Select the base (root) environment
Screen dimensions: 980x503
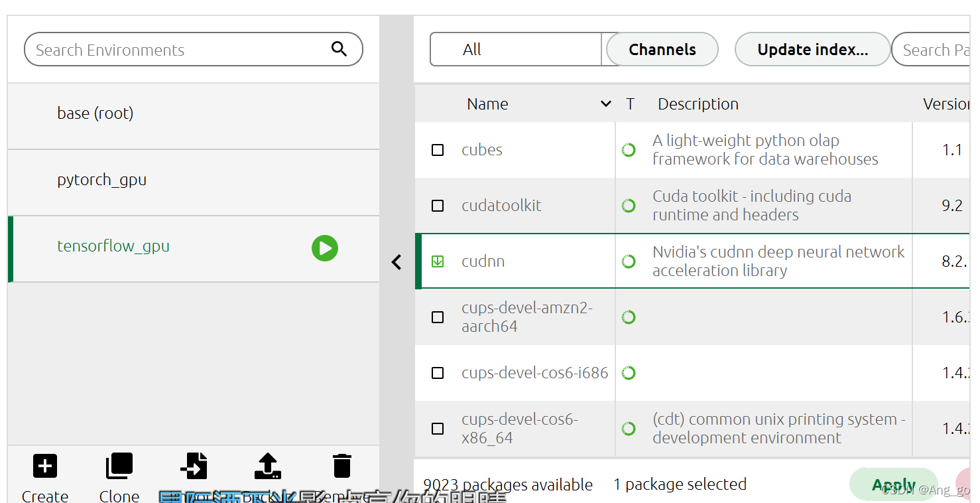(194, 116)
